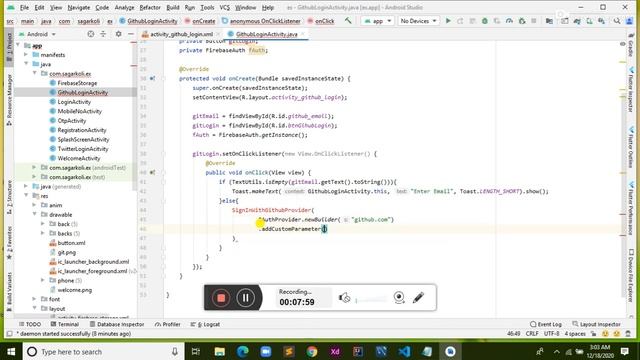640x360 pixels.
Task: Click the project panel settings gear icon
Action: pos(118,34)
